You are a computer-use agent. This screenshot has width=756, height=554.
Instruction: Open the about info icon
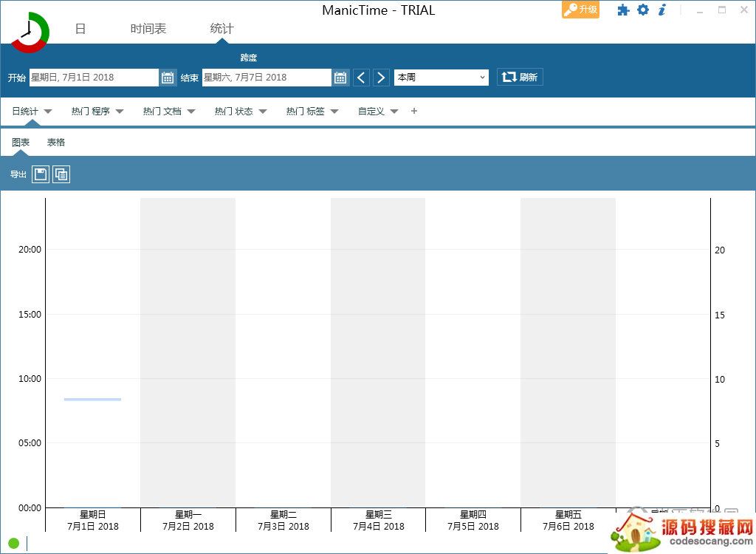[662, 10]
